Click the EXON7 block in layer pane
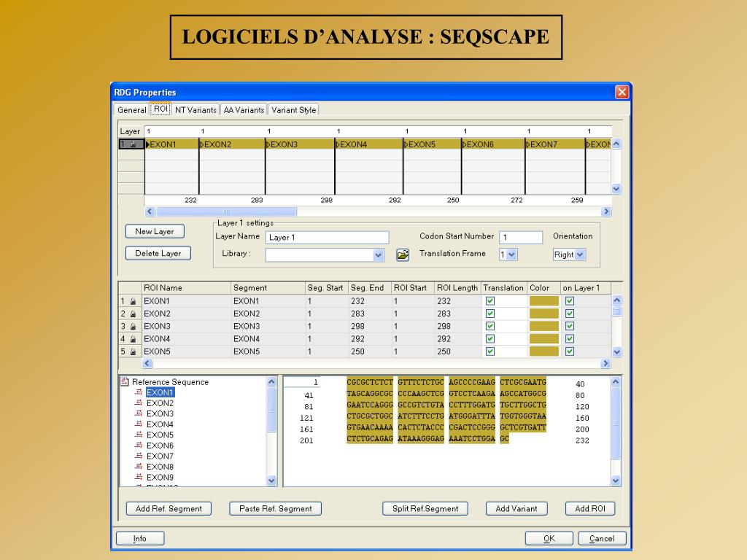747x560 pixels. (x=555, y=144)
